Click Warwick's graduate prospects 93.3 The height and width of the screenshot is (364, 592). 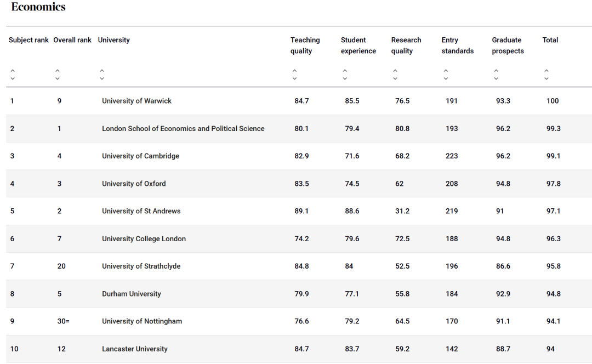pos(503,101)
